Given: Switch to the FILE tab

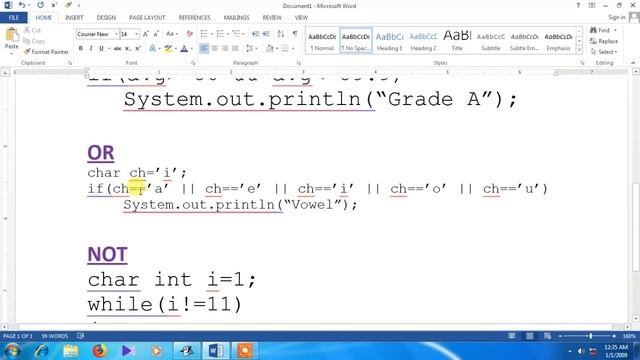Looking at the screenshot, I should [14, 18].
